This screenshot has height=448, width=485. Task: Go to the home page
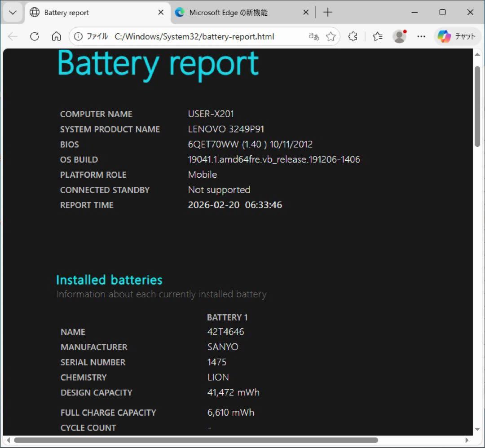[x=56, y=36]
